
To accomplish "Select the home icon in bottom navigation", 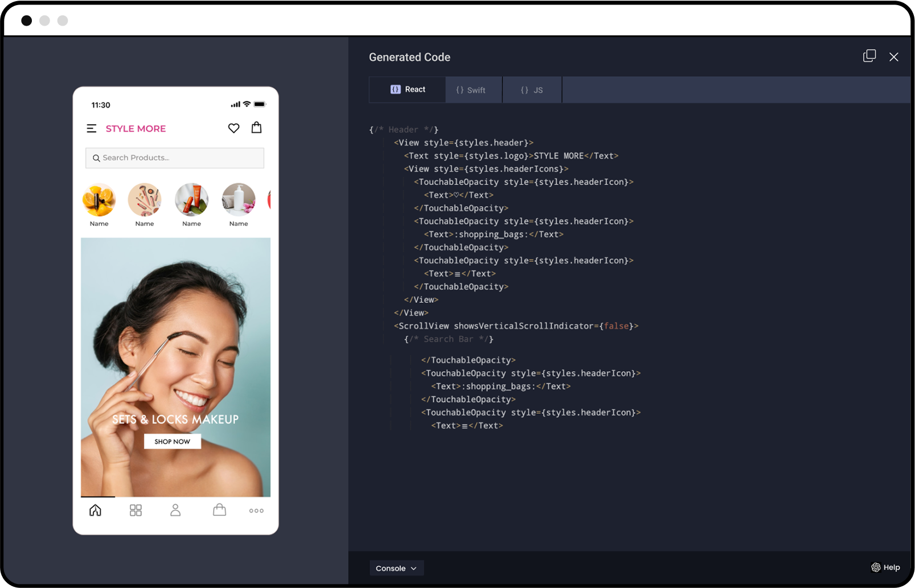I will 95,510.
